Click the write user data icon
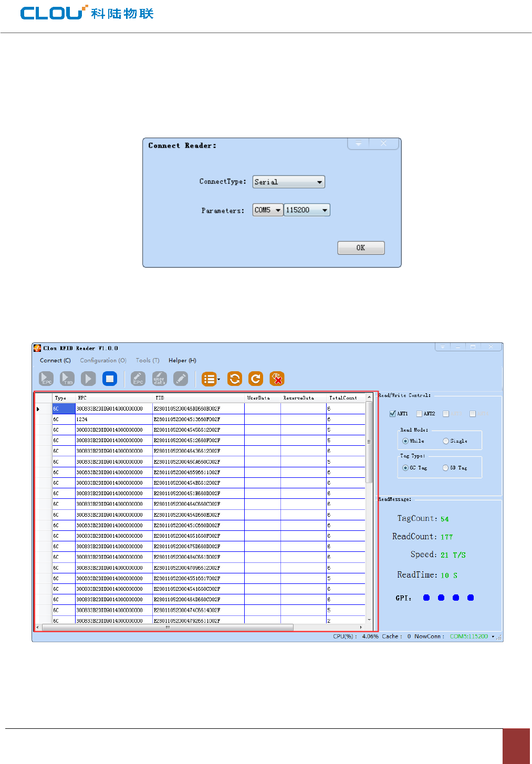This screenshot has width=532, height=764. click(159, 379)
